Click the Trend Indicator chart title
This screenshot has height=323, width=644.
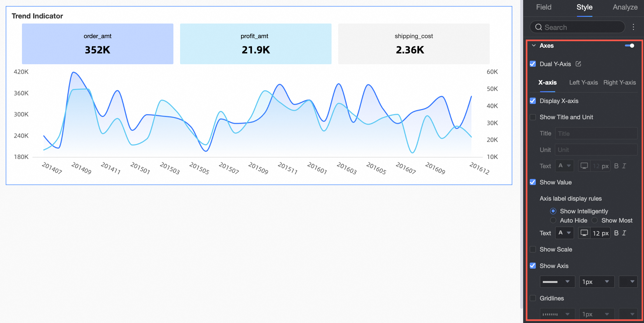click(37, 16)
